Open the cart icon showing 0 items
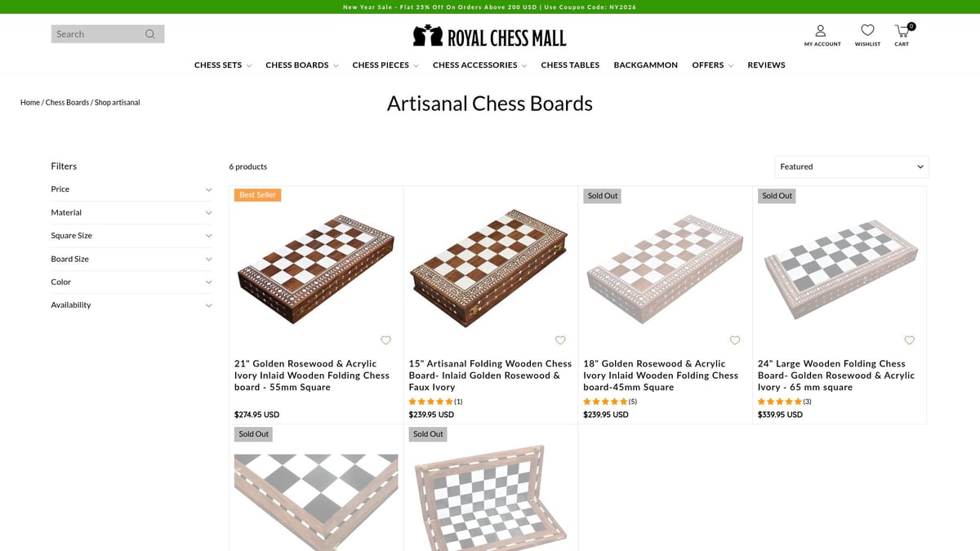 [901, 29]
